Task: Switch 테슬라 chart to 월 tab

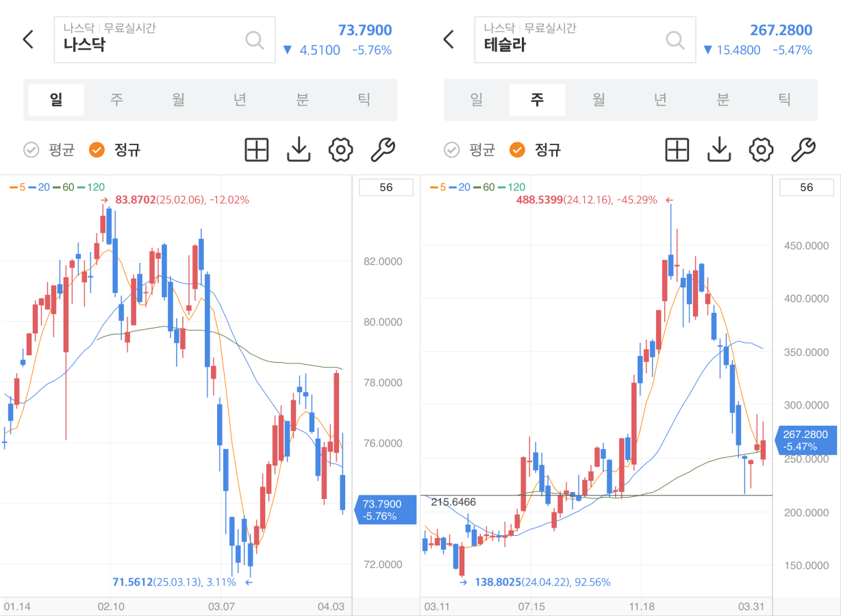Action: coord(599,100)
